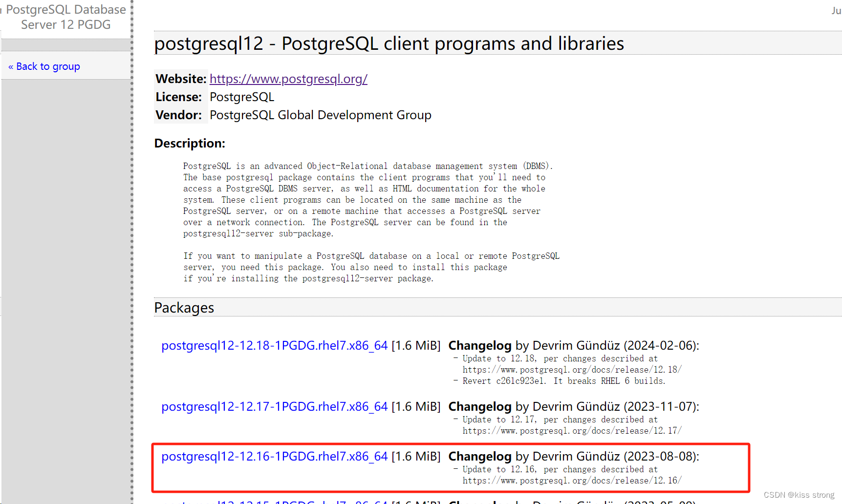Click the « Back to group link
842x504 pixels.
[43, 66]
